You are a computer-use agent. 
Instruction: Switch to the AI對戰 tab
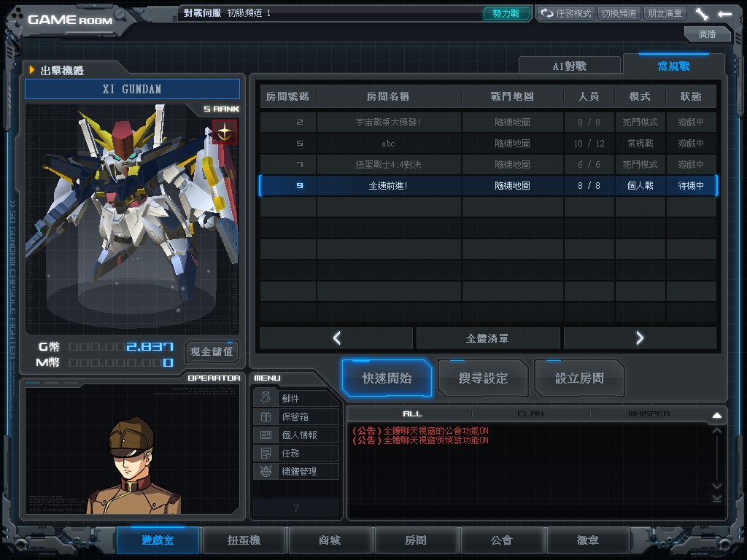click(x=569, y=66)
